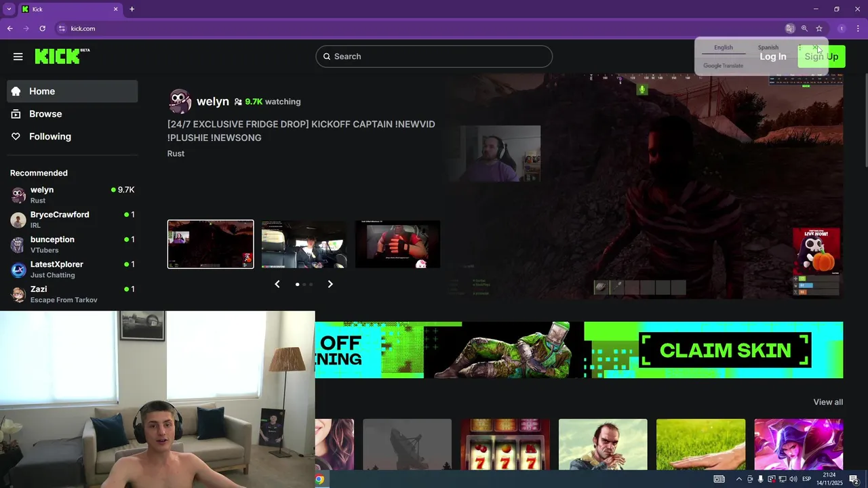868x488 pixels.
Task: Select the Home menu item
Action: (73, 91)
